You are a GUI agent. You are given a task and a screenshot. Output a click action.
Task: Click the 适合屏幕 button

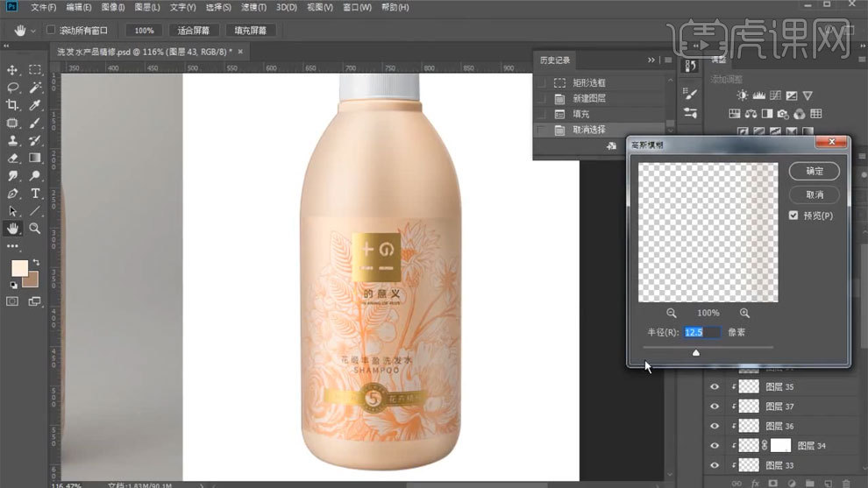pyautogui.click(x=193, y=31)
